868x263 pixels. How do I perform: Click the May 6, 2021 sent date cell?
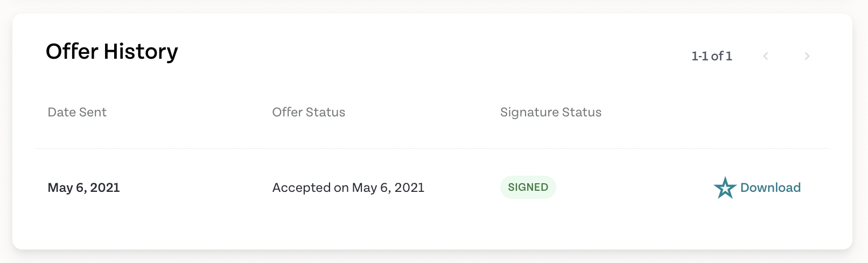pos(83,188)
